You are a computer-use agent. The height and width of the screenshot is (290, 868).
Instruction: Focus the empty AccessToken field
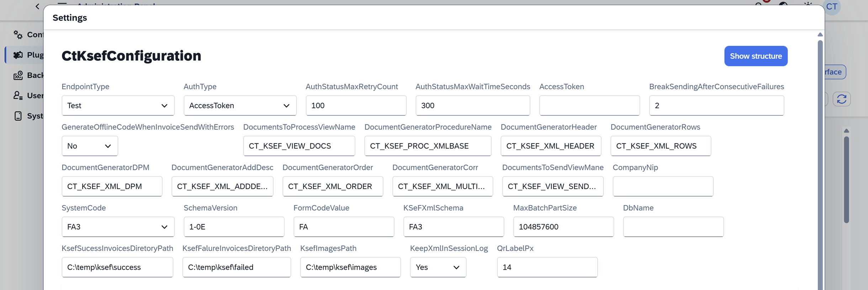tap(589, 106)
